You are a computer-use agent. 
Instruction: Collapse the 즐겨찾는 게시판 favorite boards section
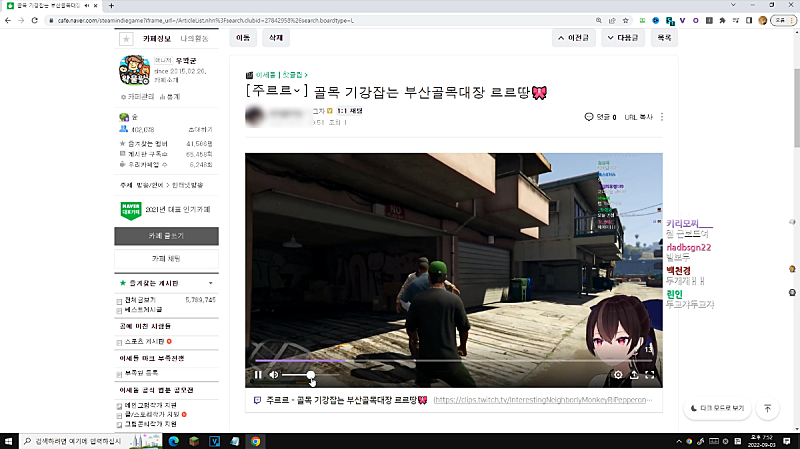click(211, 283)
